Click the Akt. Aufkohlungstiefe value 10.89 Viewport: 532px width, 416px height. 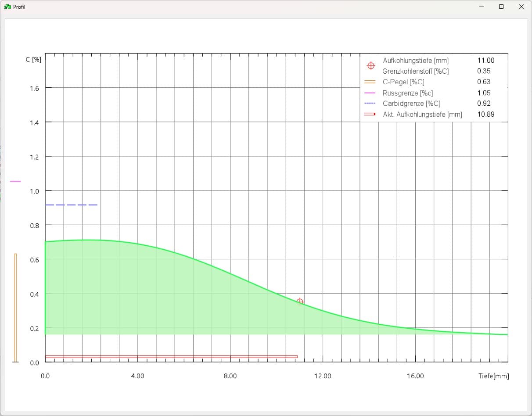[x=485, y=115]
